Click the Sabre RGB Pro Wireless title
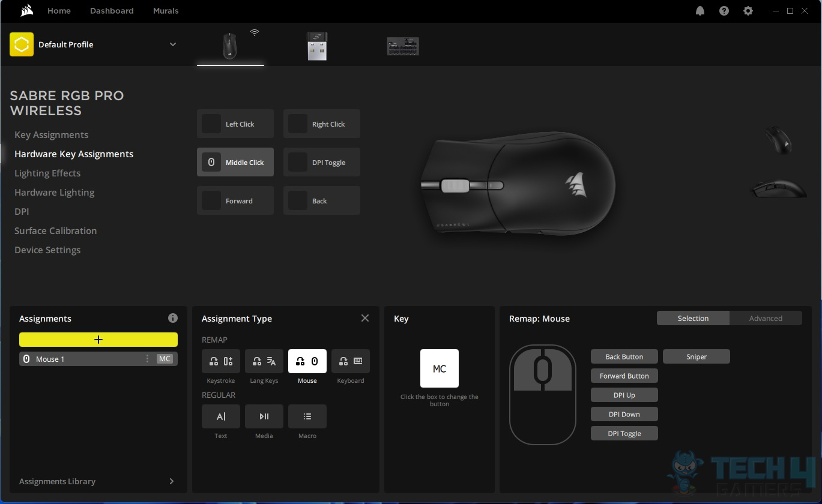 pos(67,103)
